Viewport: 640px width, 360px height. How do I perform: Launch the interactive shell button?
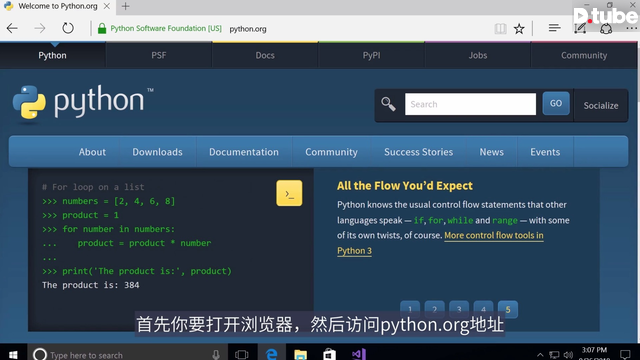tap(289, 193)
